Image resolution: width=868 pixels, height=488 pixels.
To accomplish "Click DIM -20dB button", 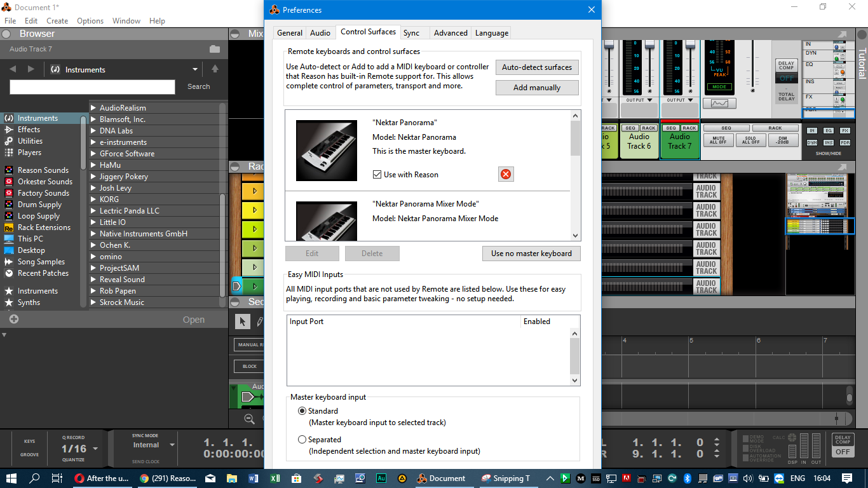I will click(783, 140).
